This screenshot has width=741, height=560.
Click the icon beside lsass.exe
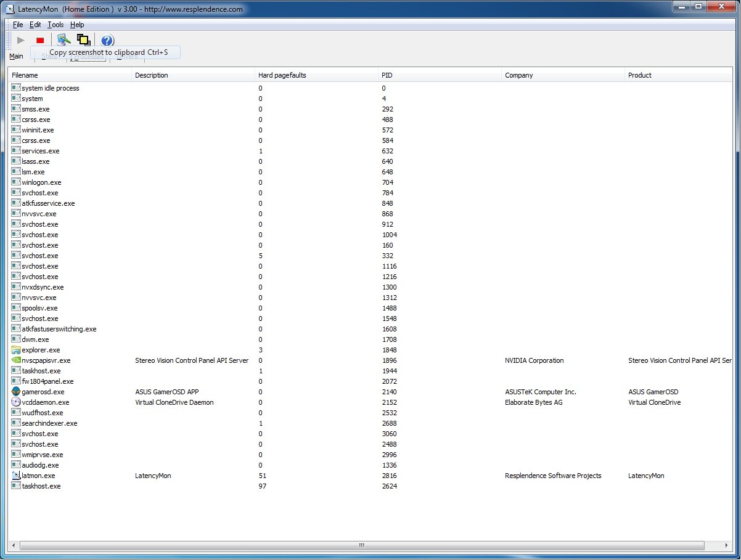[16, 161]
